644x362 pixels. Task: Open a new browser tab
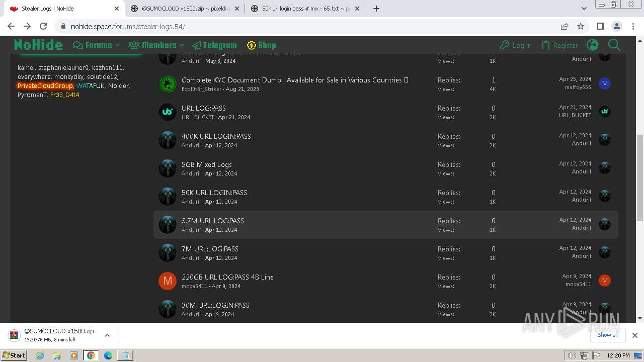pyautogui.click(x=376, y=9)
